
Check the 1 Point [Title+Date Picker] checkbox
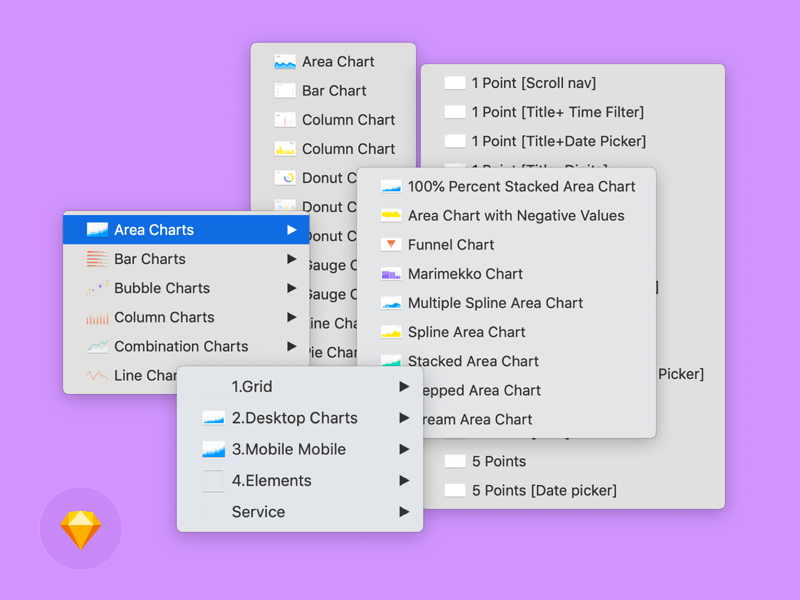coord(455,141)
